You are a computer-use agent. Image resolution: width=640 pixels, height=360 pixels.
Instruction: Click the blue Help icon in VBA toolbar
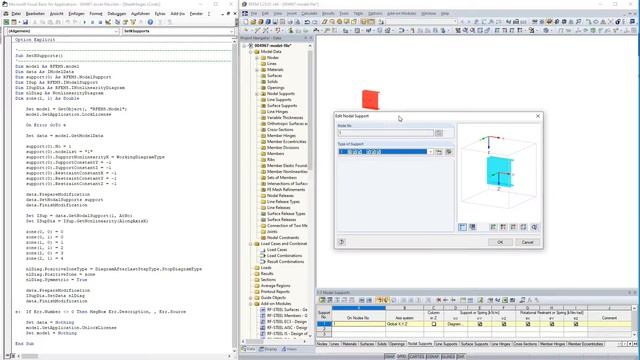[150, 22]
